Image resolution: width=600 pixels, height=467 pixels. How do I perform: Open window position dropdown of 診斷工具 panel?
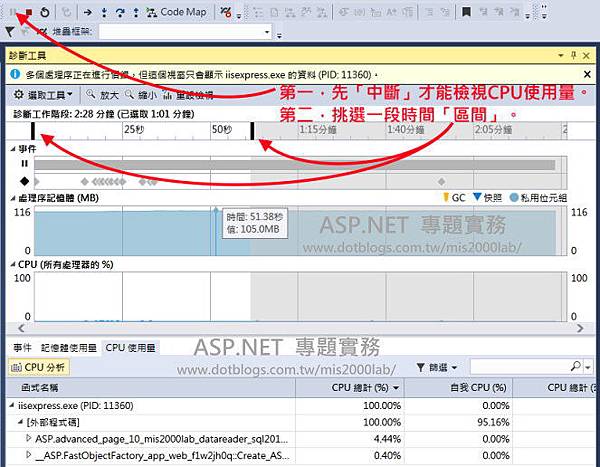561,56
